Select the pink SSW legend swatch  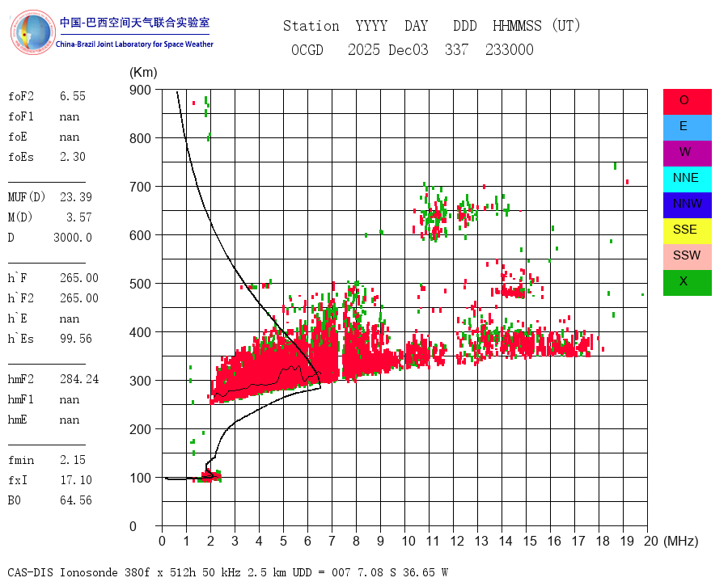tap(687, 257)
